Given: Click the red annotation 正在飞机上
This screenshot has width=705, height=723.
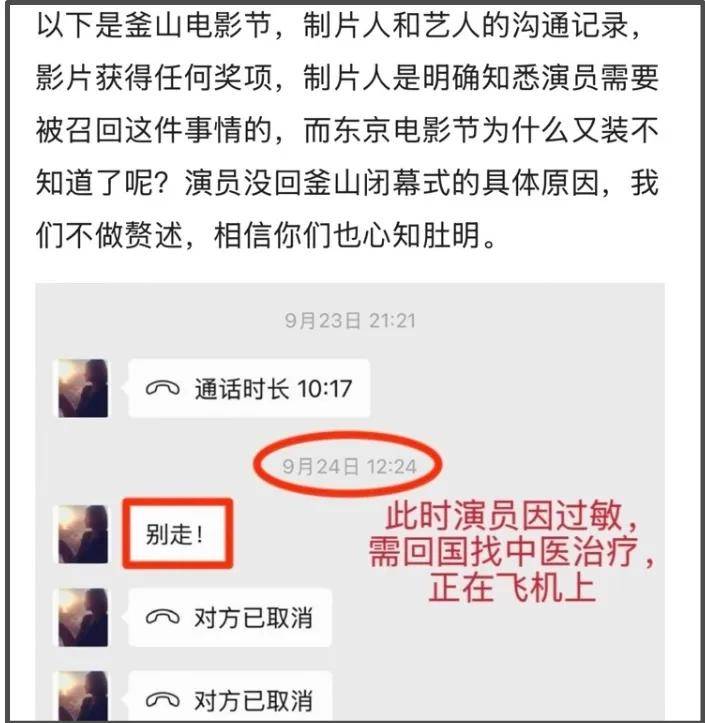Looking at the screenshot, I should 512,588.
